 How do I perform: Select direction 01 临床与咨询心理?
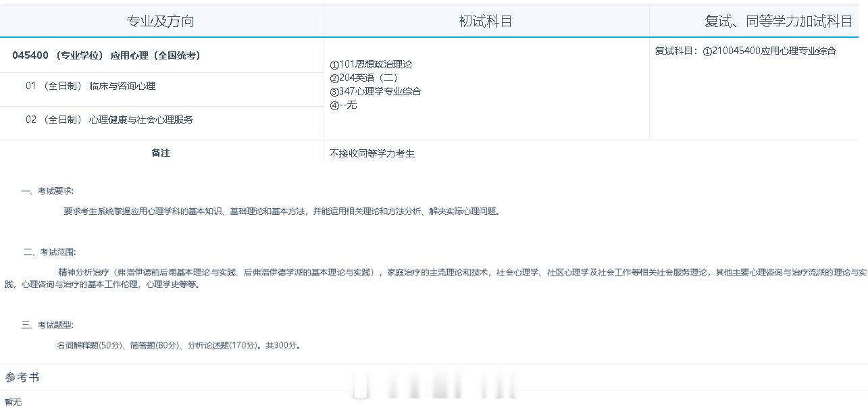91,86
